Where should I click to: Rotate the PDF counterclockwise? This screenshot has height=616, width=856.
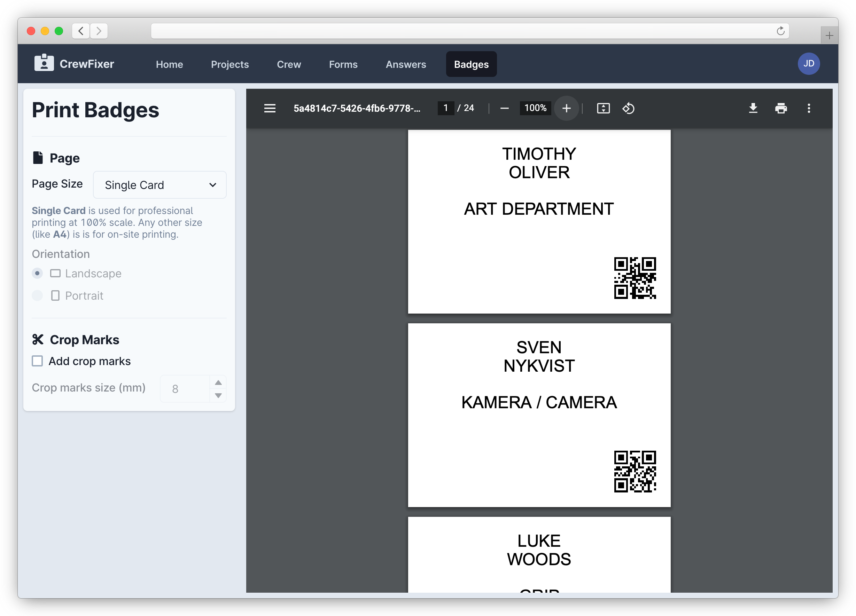[628, 108]
